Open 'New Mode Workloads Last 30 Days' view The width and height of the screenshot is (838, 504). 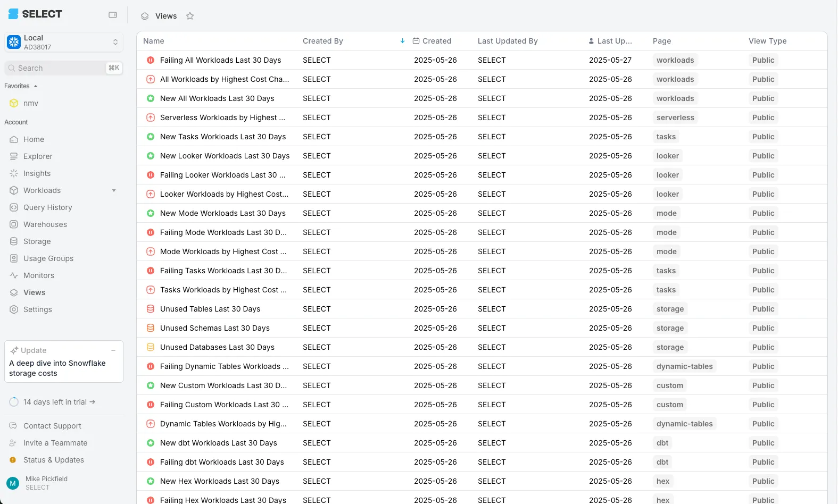pyautogui.click(x=223, y=213)
